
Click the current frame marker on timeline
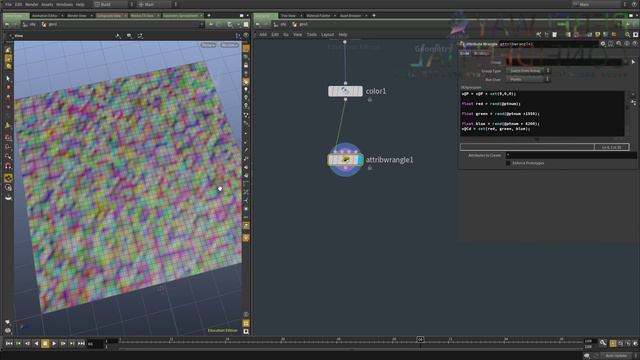420,340
